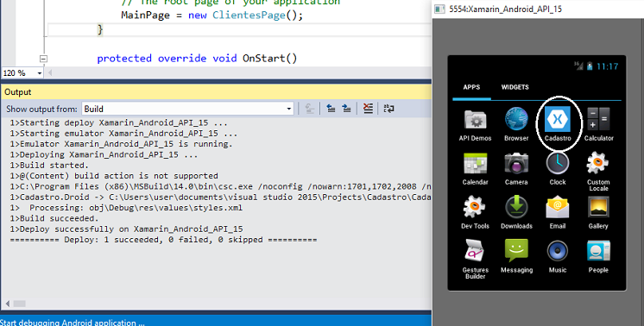Open the Gallery app in emulator
Image resolution: width=644 pixels, height=326 pixels.
pyautogui.click(x=598, y=212)
